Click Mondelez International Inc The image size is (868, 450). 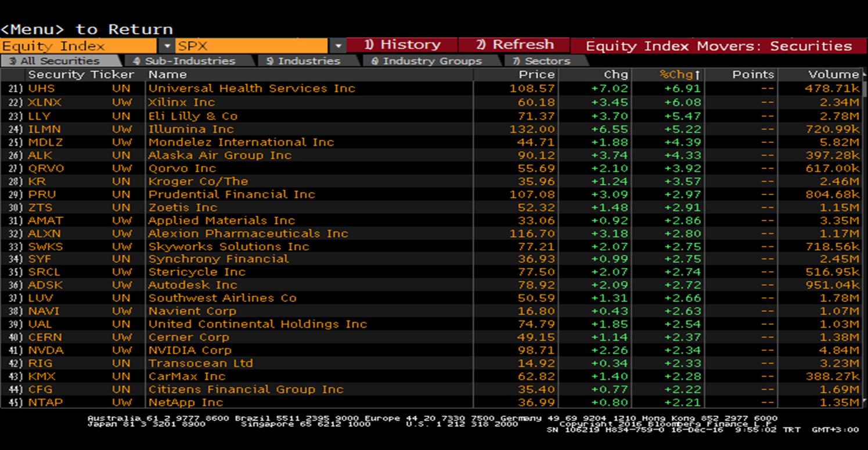(x=241, y=142)
